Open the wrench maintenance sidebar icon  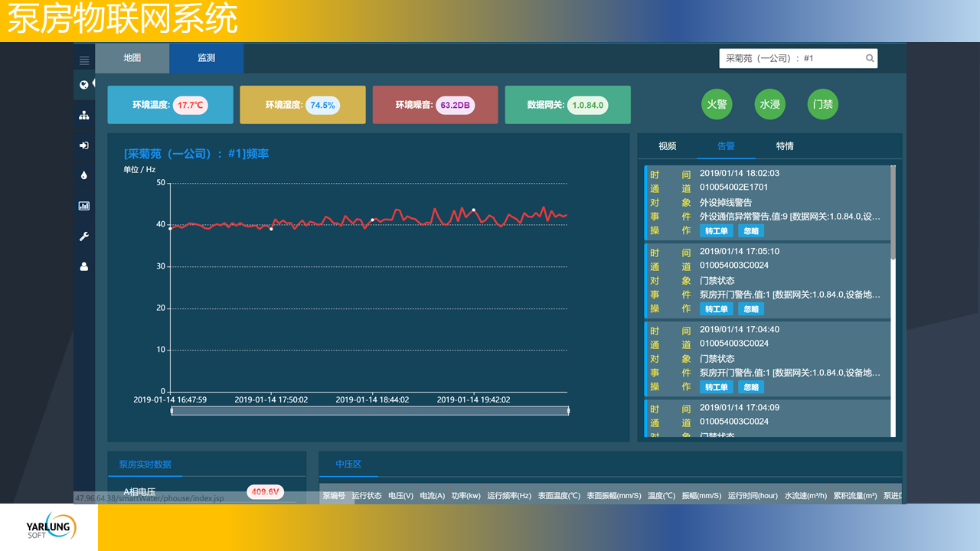84,236
